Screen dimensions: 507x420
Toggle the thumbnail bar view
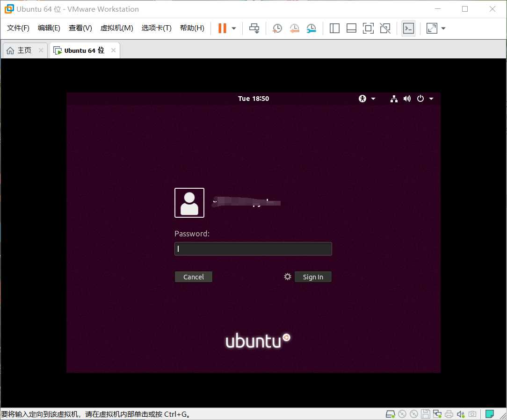point(351,28)
